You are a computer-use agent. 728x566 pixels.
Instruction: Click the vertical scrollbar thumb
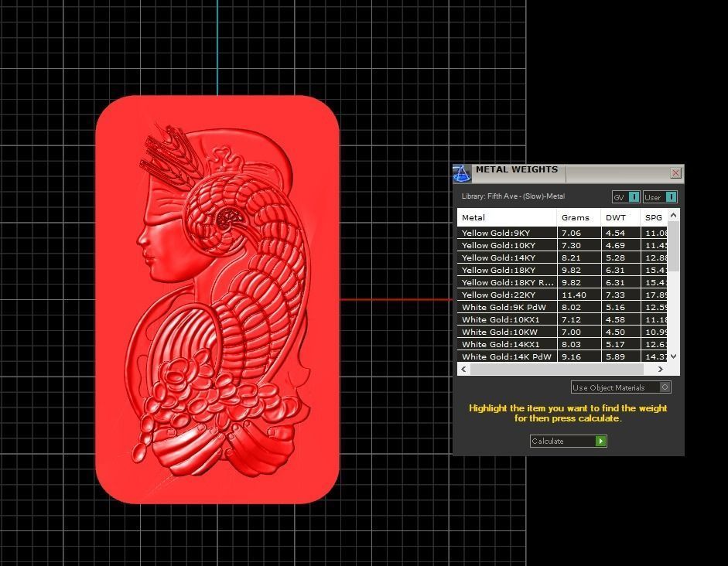tap(674, 247)
